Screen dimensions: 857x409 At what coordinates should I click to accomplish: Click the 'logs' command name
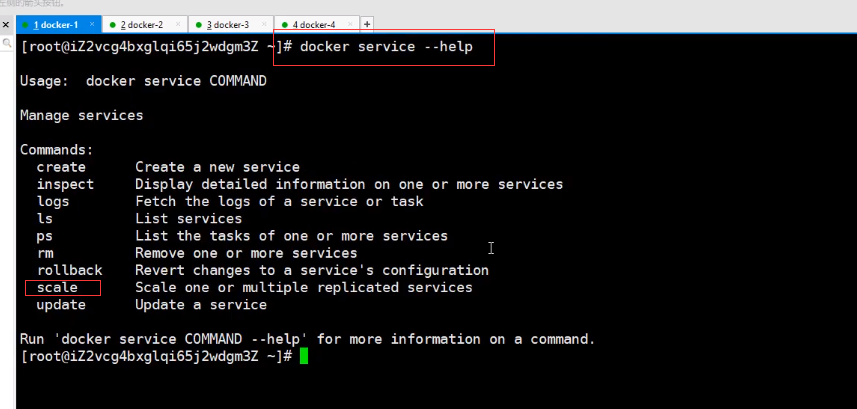click(53, 201)
